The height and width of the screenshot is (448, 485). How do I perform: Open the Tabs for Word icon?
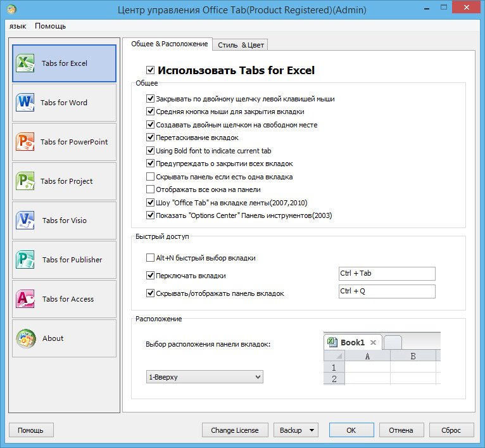25,103
